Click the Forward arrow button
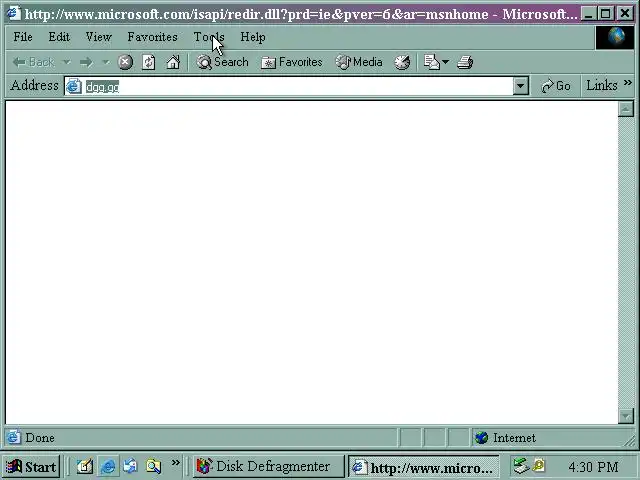 pyautogui.click(x=86, y=62)
